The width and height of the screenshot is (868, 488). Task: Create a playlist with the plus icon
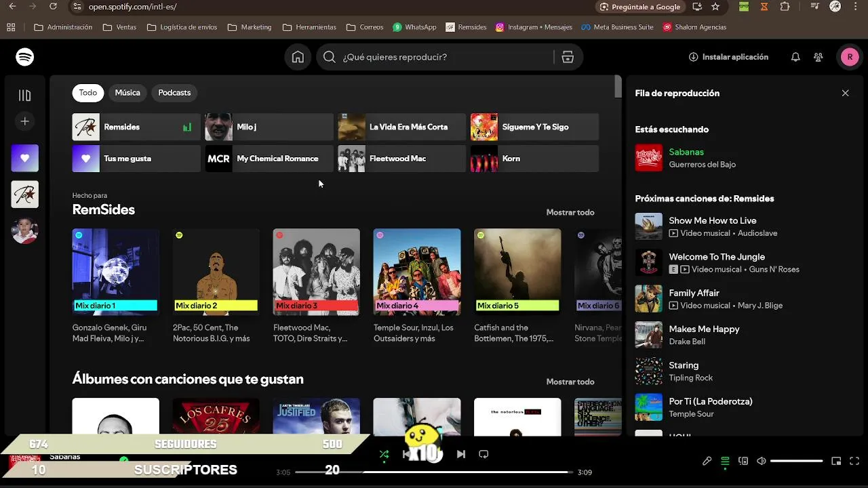25,121
